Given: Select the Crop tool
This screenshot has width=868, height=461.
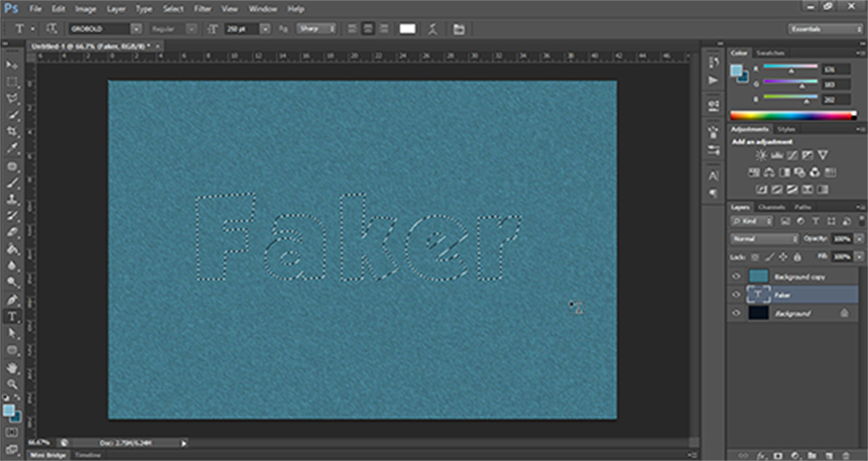Looking at the screenshot, I should pyautogui.click(x=12, y=133).
